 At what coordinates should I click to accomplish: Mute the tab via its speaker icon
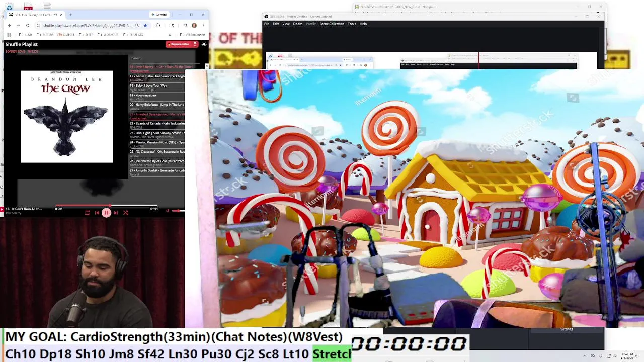[x=55, y=15]
